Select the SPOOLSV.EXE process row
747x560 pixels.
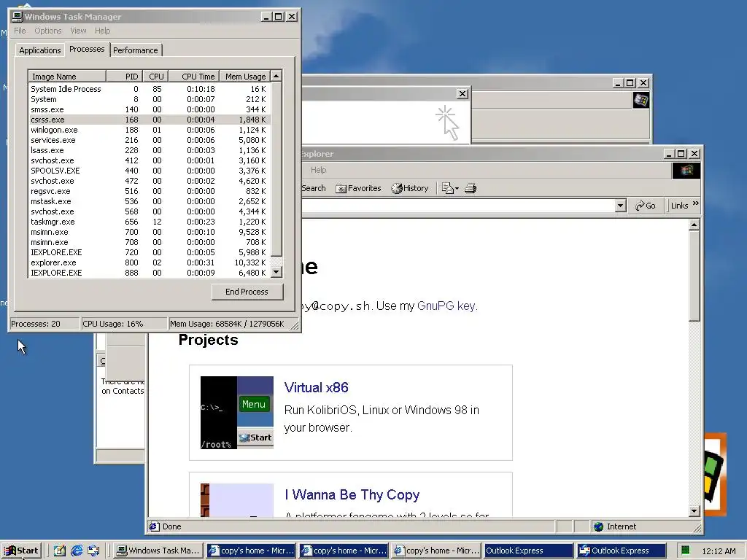tap(150, 171)
